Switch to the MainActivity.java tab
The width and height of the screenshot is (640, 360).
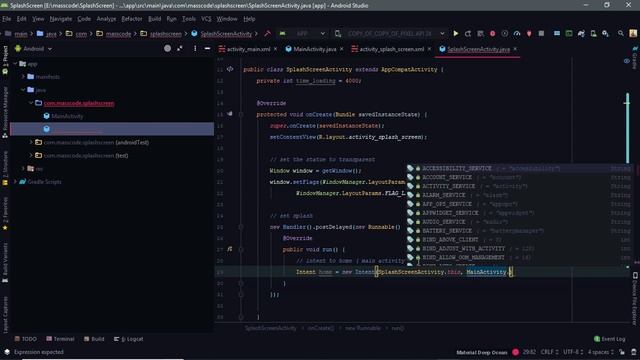(x=315, y=49)
